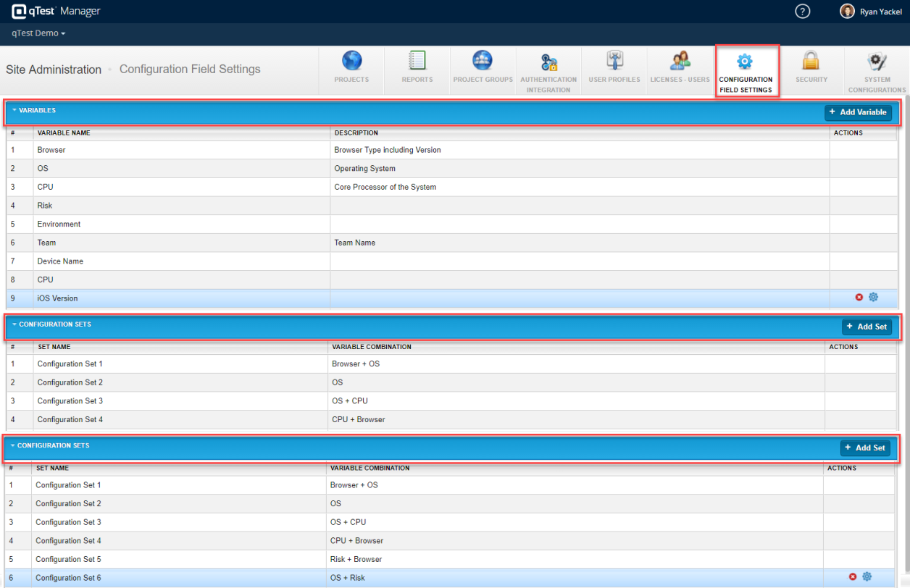Collapse the Variables section
910x588 pixels.
pos(14,111)
